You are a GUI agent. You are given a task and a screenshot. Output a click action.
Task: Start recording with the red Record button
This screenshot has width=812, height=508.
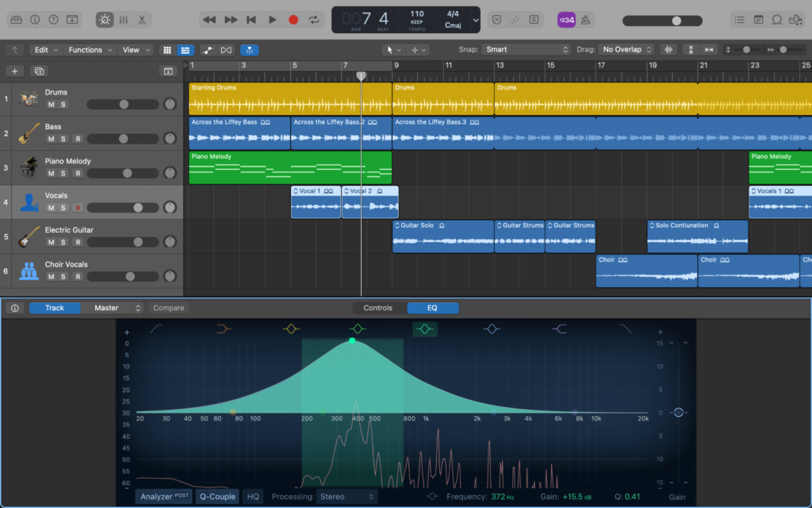point(293,20)
